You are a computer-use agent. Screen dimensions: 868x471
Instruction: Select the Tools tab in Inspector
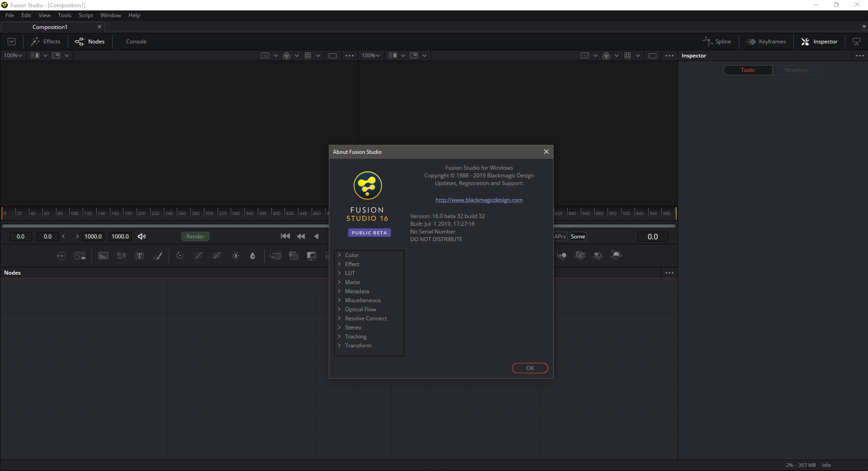pyautogui.click(x=748, y=70)
